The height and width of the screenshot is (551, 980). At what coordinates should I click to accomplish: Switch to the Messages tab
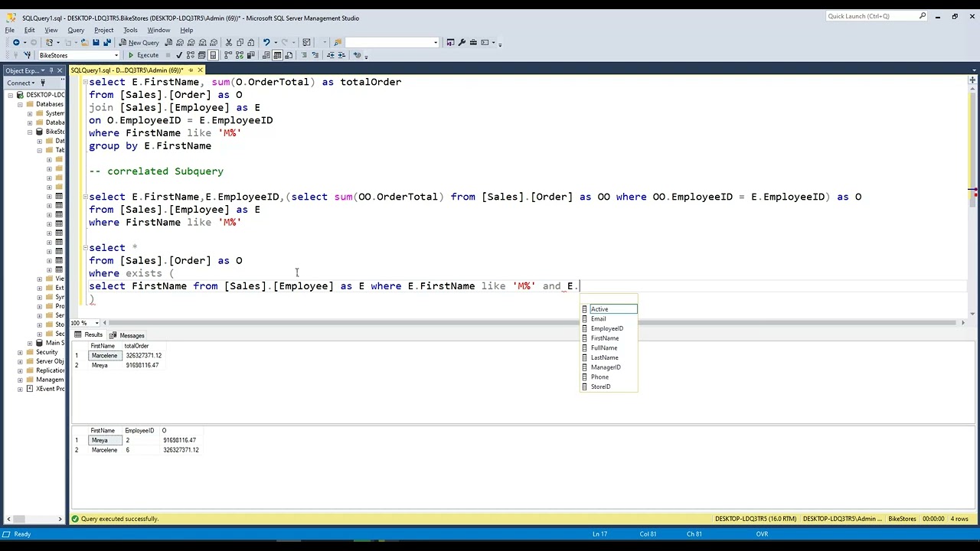127,335
